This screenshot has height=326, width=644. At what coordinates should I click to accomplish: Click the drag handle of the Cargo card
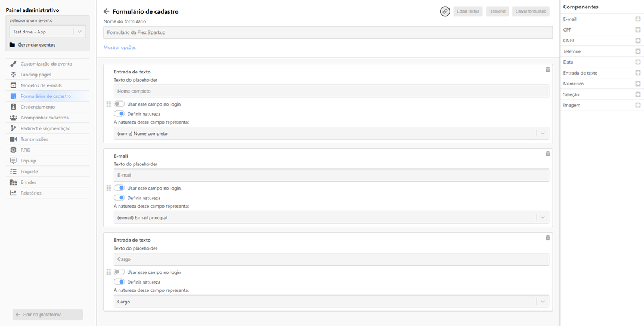pos(109,272)
